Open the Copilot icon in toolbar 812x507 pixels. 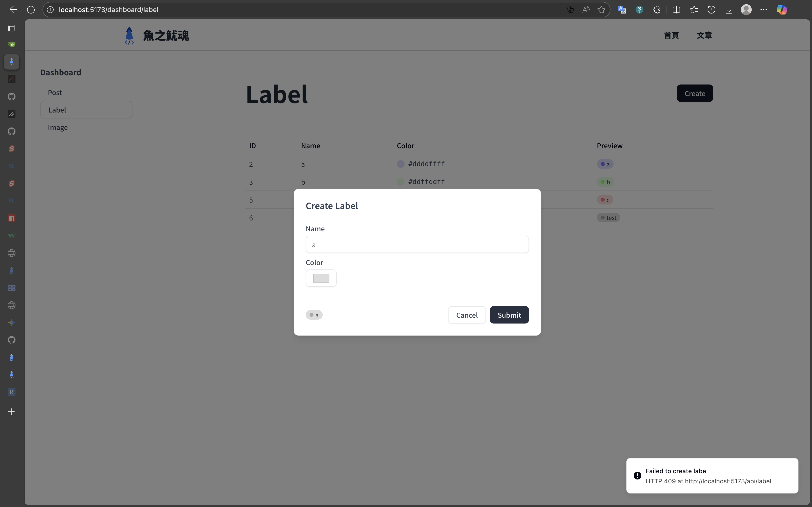(782, 10)
